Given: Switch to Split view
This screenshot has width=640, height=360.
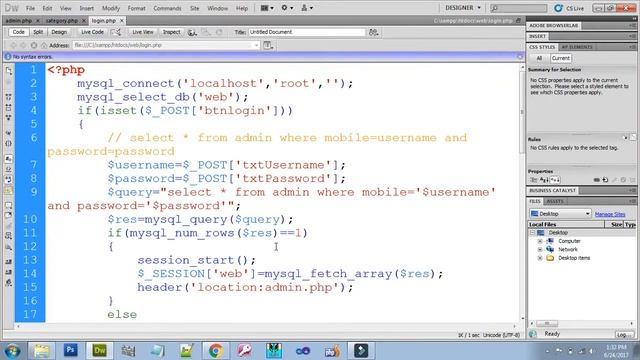Looking at the screenshot, I should [x=38, y=32].
